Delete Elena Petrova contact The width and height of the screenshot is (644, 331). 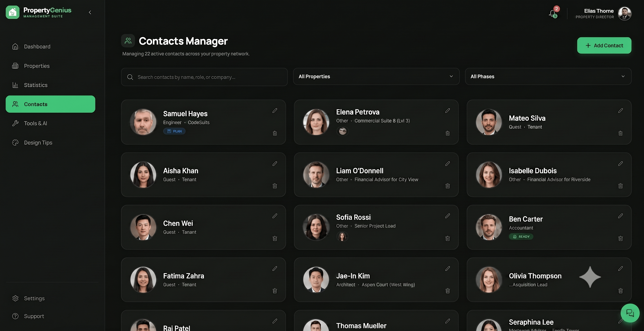pyautogui.click(x=448, y=133)
